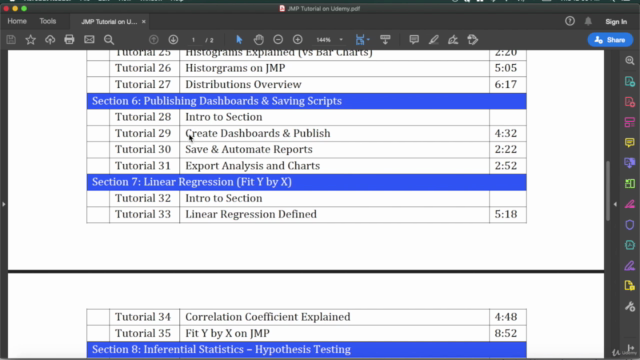Select the JMP Tutorial document tab

(109, 22)
